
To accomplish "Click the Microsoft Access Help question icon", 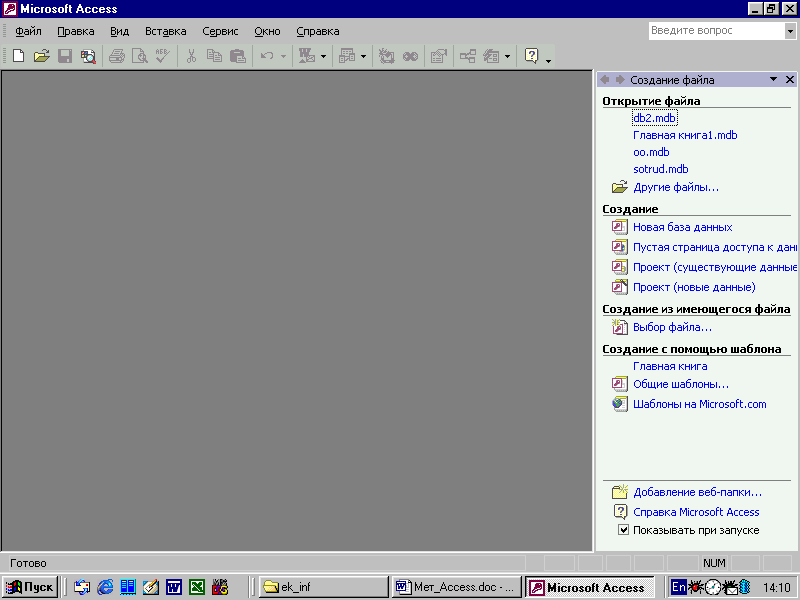I will [531, 56].
